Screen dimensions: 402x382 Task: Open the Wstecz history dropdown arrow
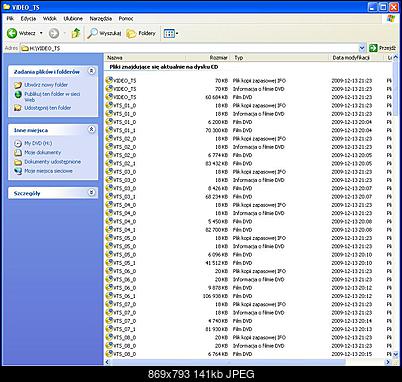pos(41,33)
